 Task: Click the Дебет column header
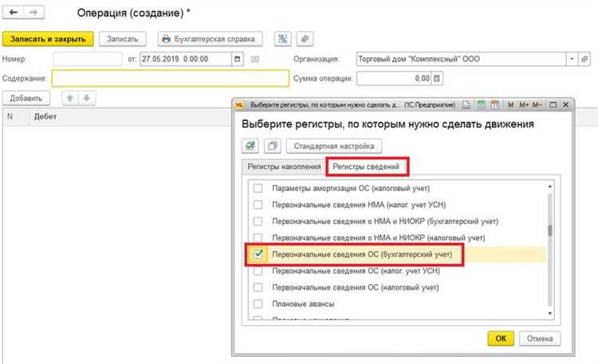[x=45, y=116]
